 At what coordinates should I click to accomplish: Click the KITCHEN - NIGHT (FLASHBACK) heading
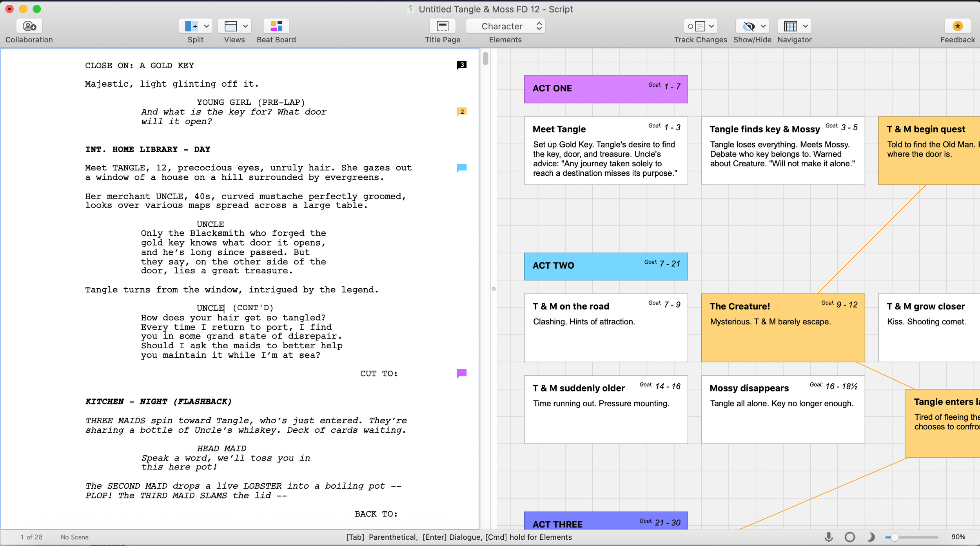[158, 402]
